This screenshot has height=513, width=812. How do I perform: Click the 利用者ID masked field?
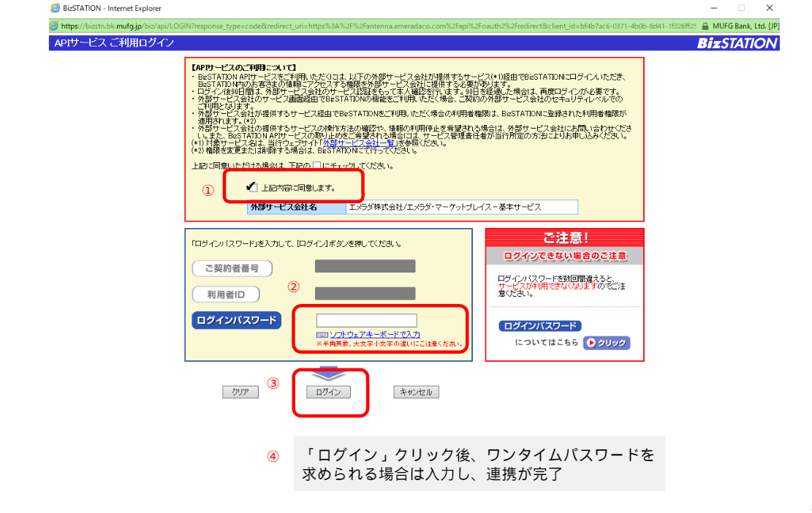[365, 294]
